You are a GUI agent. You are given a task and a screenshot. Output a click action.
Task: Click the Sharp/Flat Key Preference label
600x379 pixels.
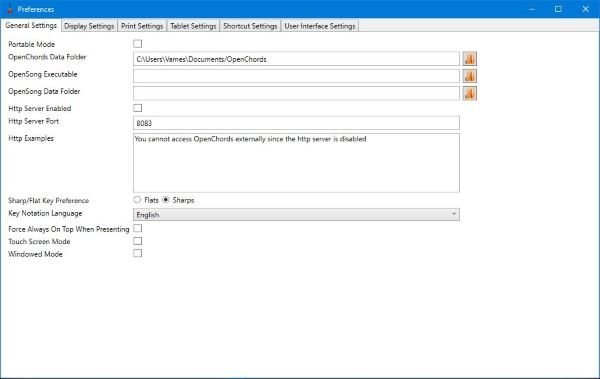click(x=49, y=201)
